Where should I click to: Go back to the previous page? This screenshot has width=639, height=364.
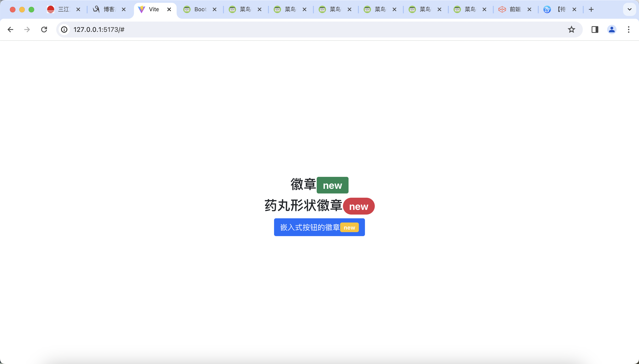coord(10,30)
